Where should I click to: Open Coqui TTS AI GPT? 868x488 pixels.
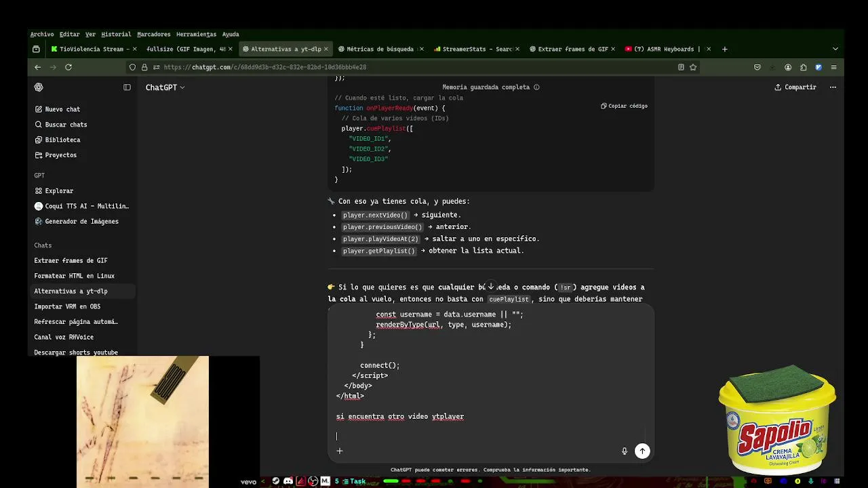[x=81, y=206]
